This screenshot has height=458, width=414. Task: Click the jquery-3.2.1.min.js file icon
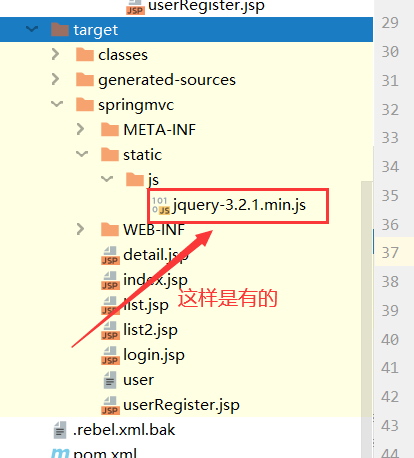click(x=161, y=205)
